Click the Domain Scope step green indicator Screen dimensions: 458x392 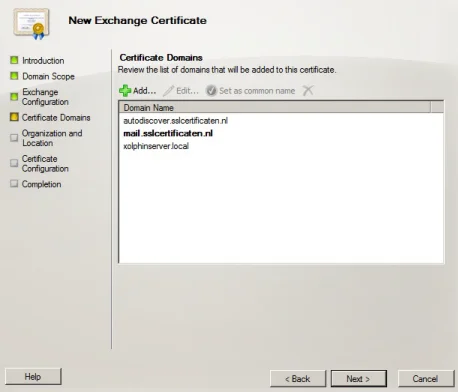coord(14,76)
